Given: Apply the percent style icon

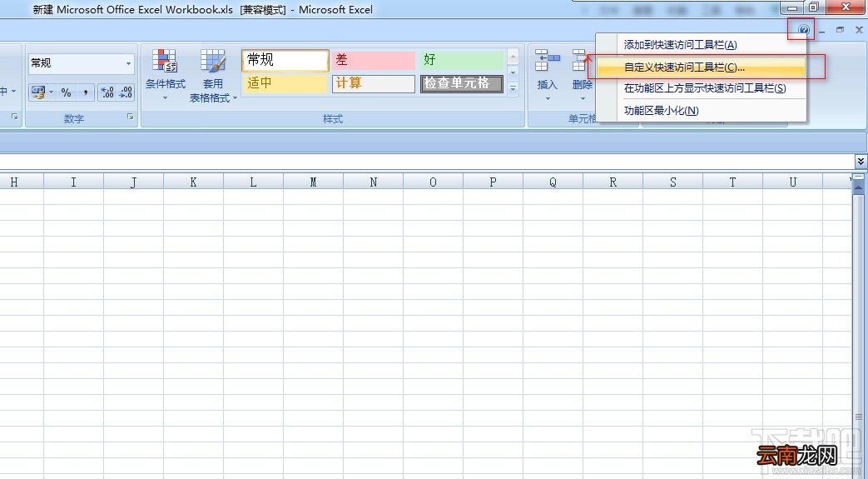Looking at the screenshot, I should point(67,92).
